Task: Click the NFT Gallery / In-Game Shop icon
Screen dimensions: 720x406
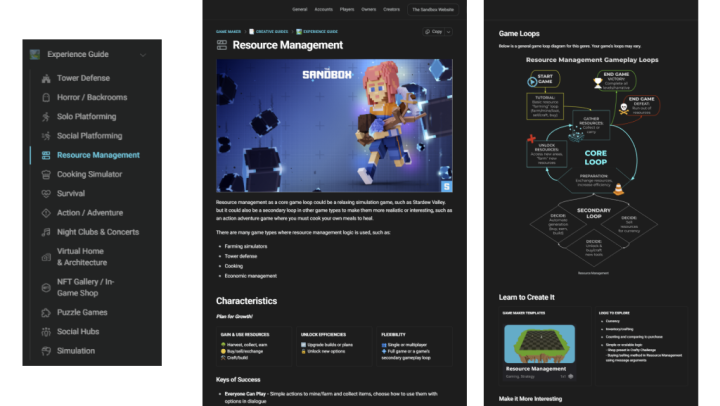Action: tap(46, 288)
